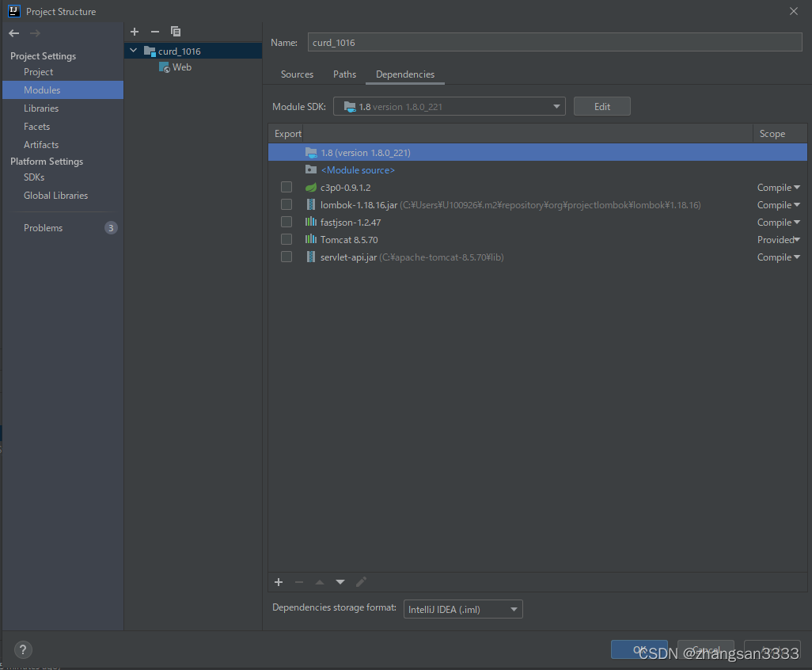Copy the selected module
The width and height of the screenshot is (812, 670).
[x=176, y=32]
